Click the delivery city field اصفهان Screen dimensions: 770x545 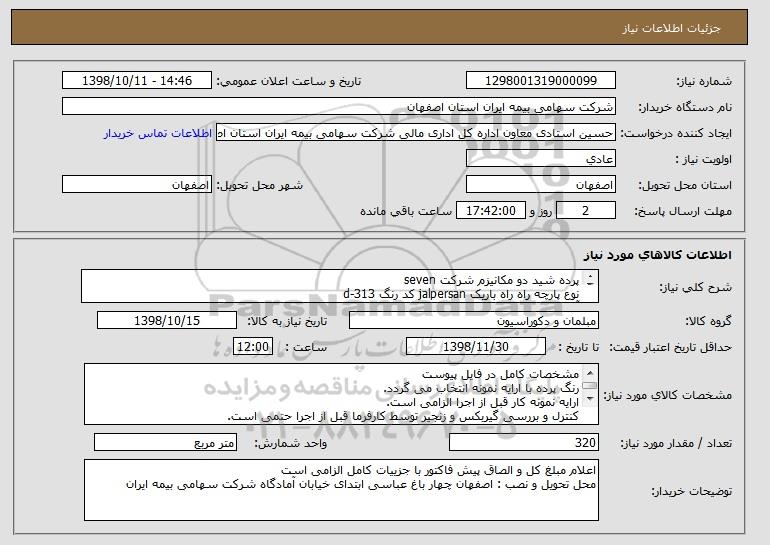click(137, 185)
